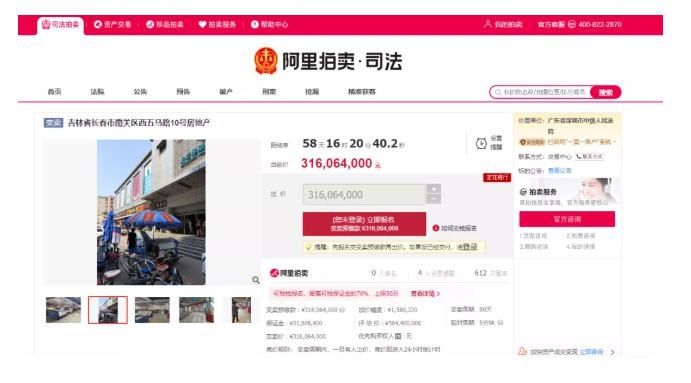
Task: Click the info icon next to 优先购买权人
Action: (x=398, y=336)
